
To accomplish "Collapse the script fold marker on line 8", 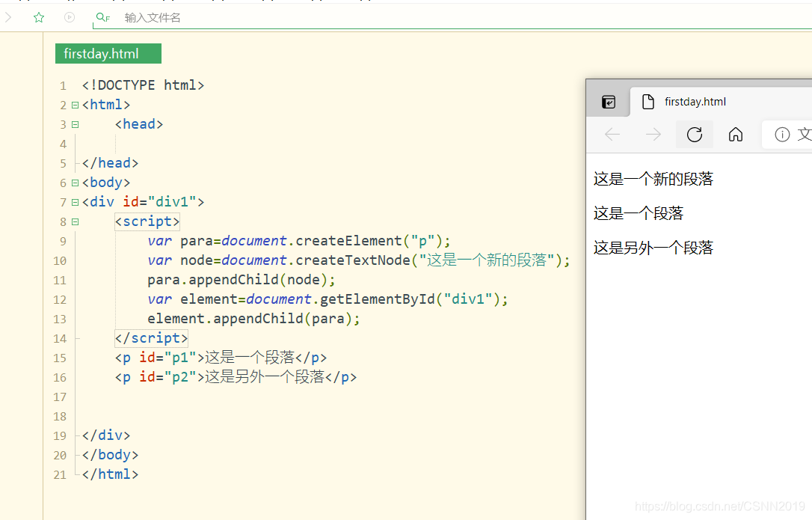I will pyautogui.click(x=75, y=222).
